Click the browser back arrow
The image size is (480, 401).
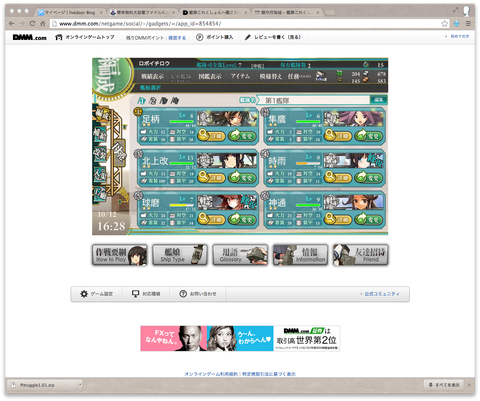(x=12, y=24)
